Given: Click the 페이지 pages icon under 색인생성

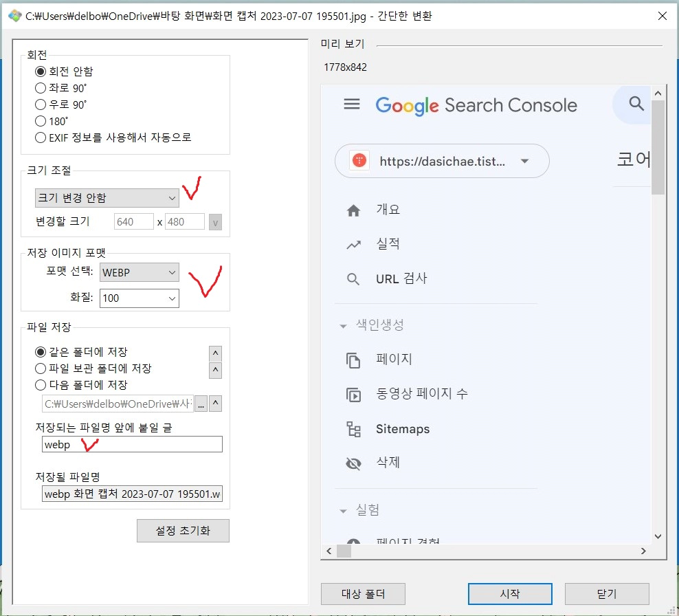Looking at the screenshot, I should pos(353,360).
